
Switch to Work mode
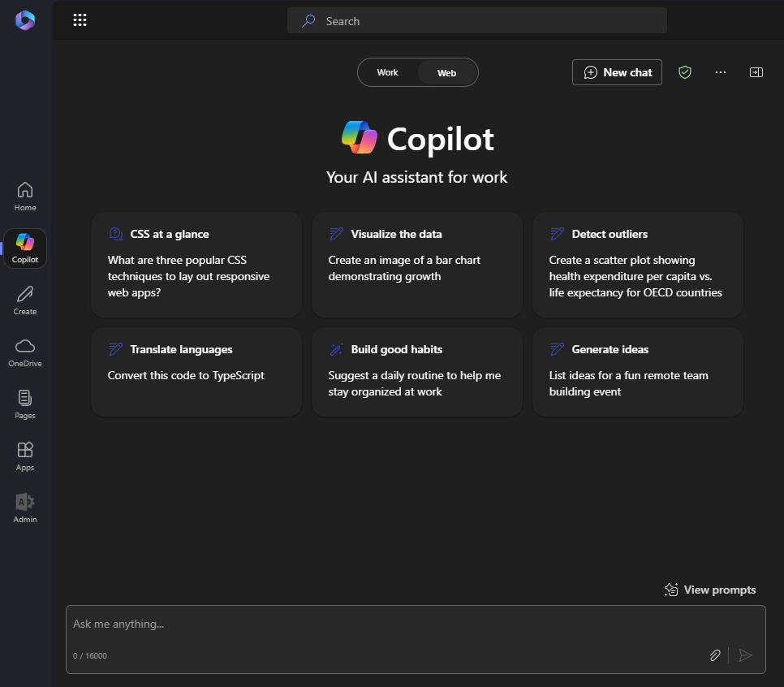coord(387,72)
